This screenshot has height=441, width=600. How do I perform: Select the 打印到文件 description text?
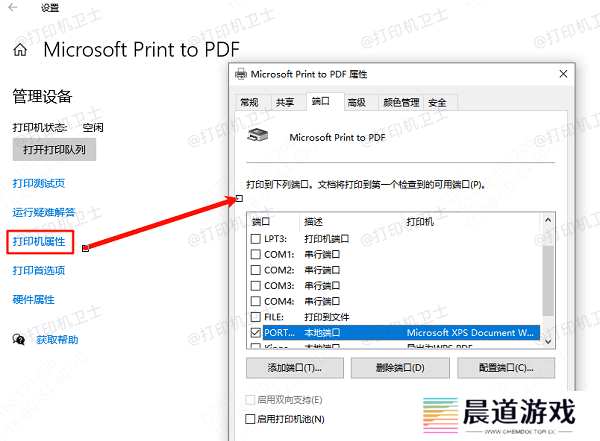[x=327, y=317]
